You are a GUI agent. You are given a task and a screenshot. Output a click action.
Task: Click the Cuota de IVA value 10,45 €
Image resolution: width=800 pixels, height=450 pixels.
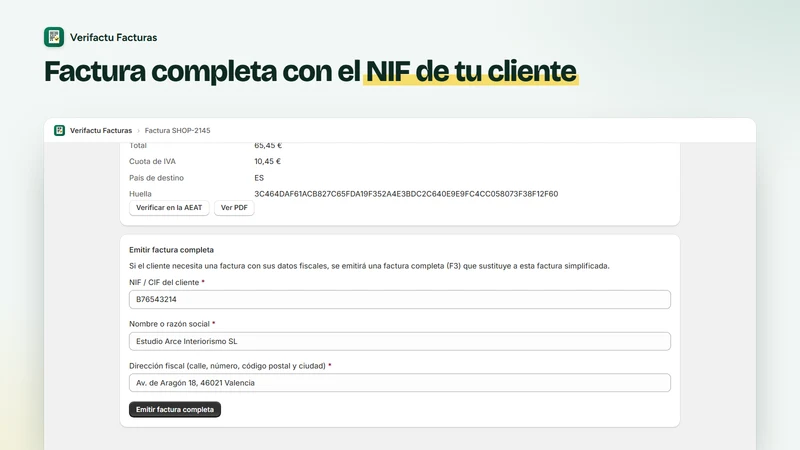tap(267, 161)
